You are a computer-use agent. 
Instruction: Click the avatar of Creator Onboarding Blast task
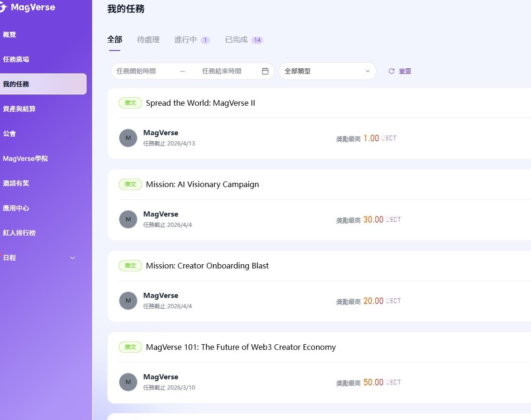point(128,301)
